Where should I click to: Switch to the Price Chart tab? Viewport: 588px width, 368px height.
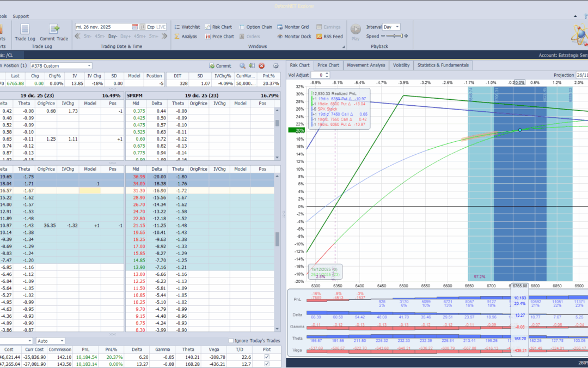(328, 65)
